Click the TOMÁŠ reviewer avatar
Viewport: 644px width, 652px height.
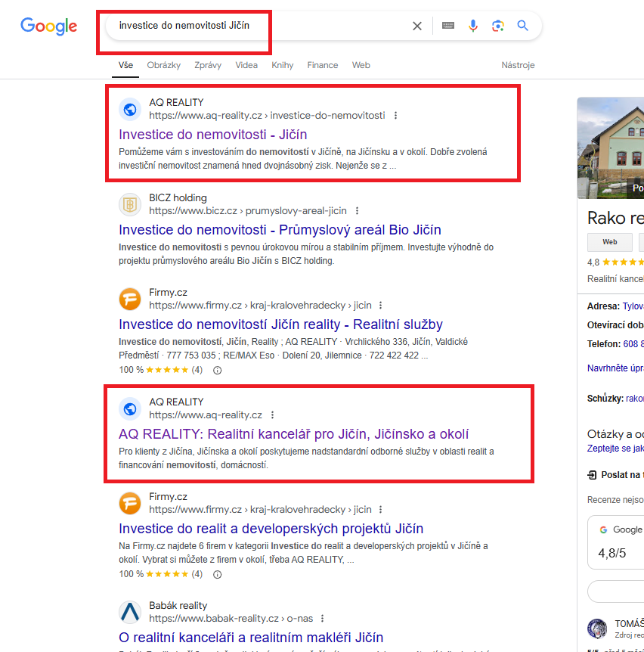pyautogui.click(x=597, y=629)
